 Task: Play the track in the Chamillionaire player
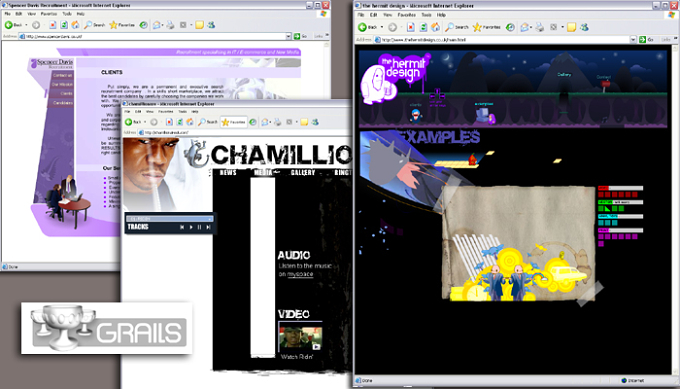191,227
